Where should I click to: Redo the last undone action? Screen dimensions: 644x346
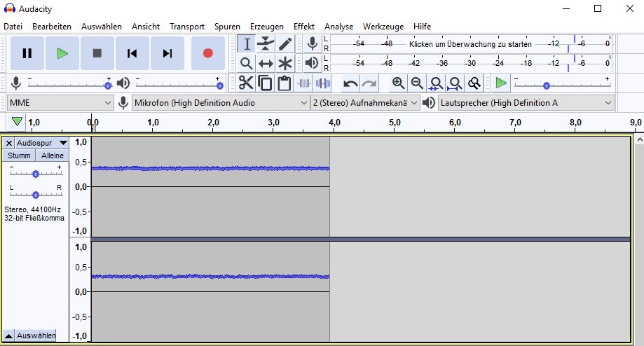pos(369,84)
